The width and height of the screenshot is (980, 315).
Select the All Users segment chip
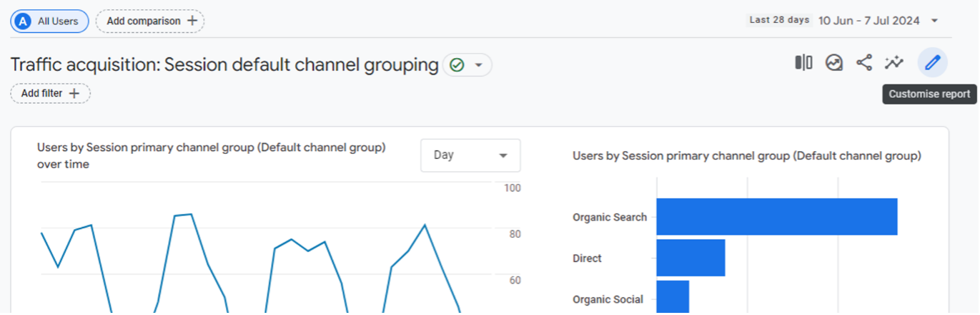[x=49, y=21]
